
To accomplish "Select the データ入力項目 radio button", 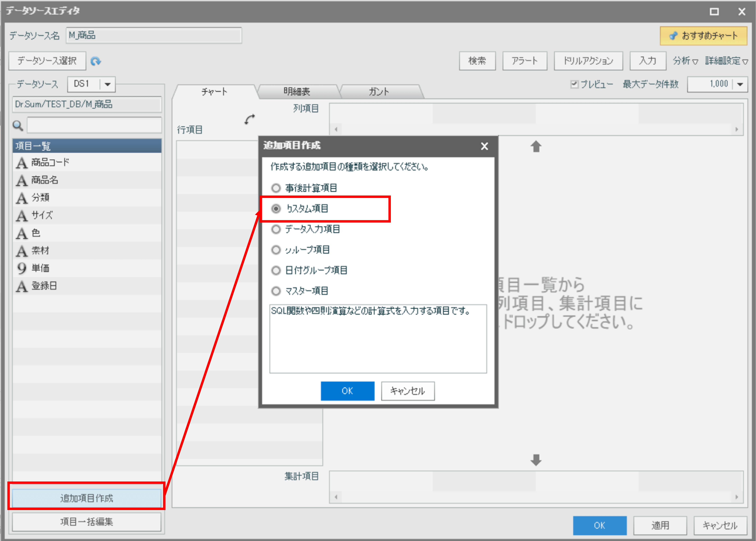I will [x=276, y=230].
